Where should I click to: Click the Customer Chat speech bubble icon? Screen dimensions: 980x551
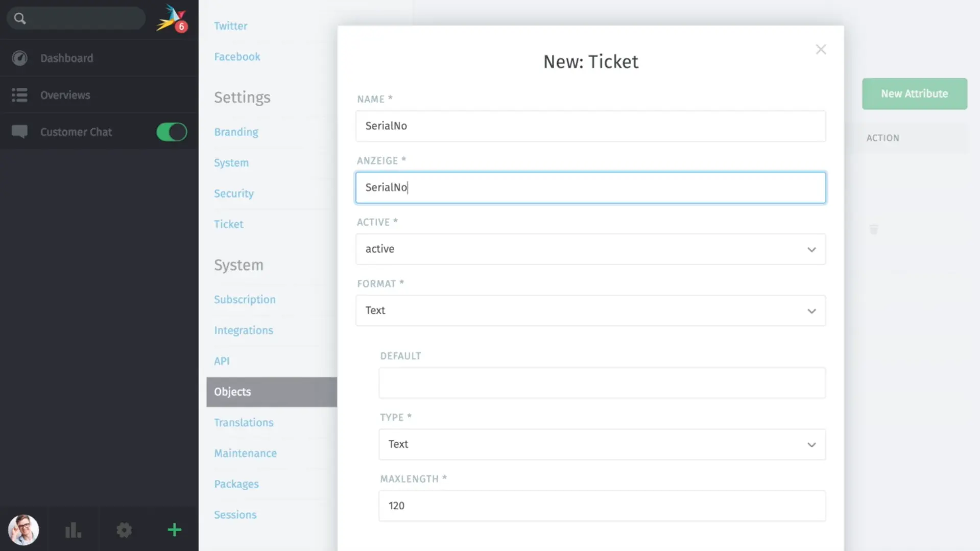19,131
